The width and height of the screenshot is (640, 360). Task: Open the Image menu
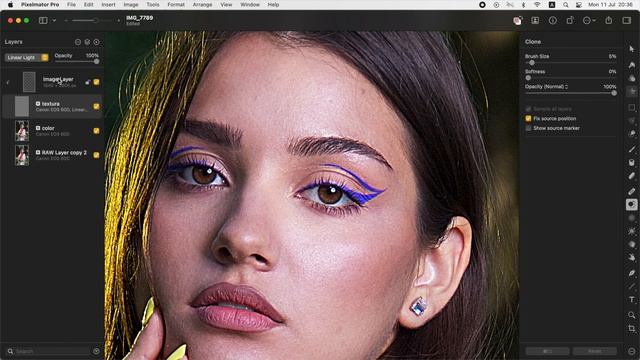[131, 4]
